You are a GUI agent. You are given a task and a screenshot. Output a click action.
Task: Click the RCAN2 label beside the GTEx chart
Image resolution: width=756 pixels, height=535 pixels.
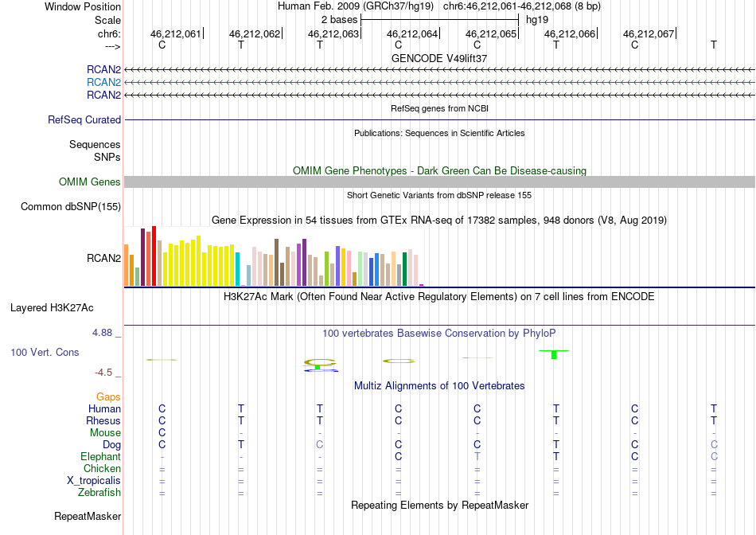[x=103, y=259]
